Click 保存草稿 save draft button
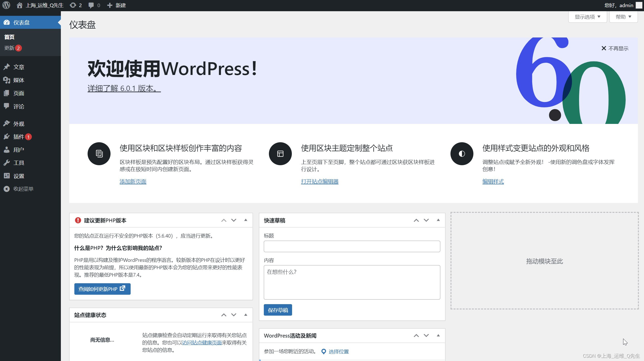This screenshot has height=361, width=644. point(278,310)
